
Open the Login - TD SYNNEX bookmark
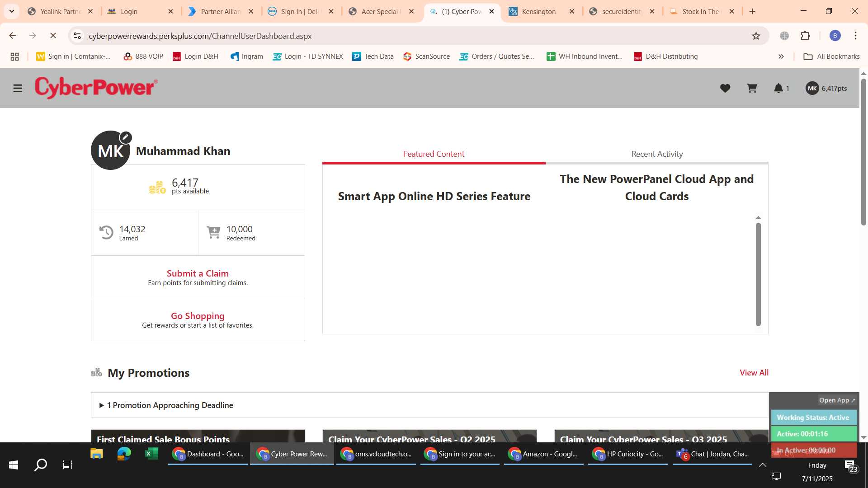click(x=307, y=56)
